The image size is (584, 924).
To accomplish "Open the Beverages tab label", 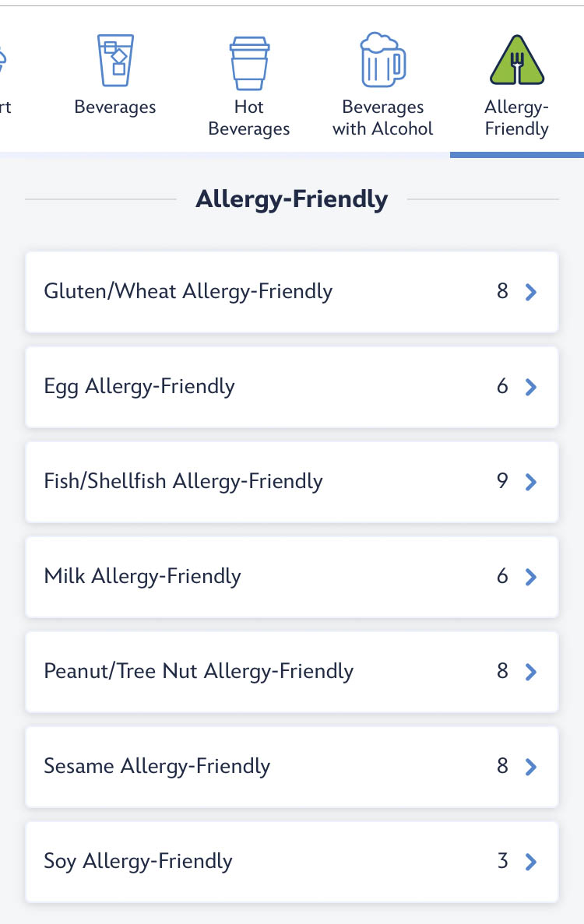I will [x=115, y=107].
